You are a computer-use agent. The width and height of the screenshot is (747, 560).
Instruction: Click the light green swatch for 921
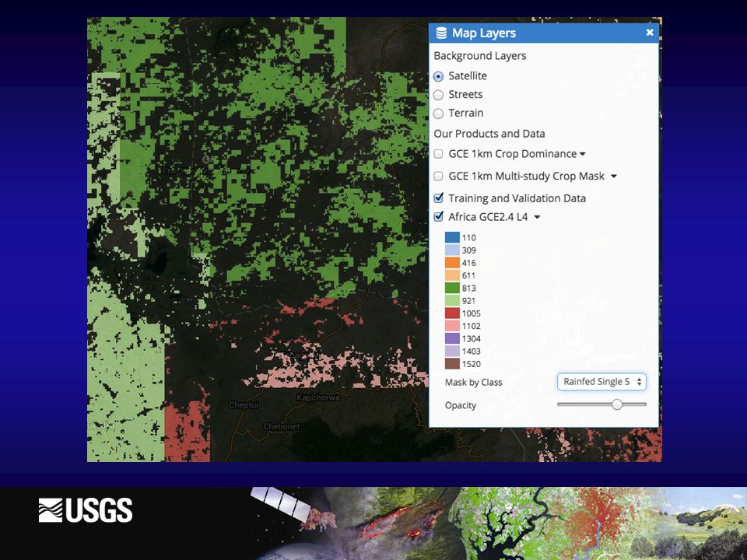point(452,300)
